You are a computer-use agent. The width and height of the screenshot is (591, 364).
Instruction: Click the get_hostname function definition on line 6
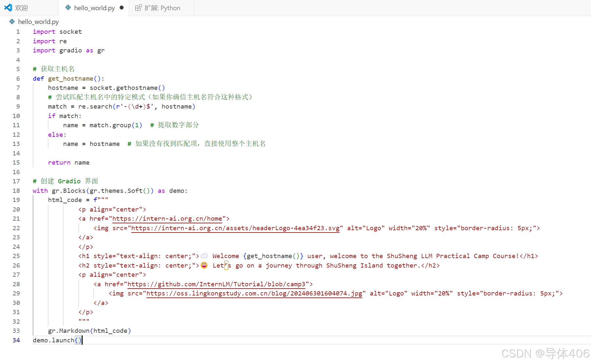pos(72,78)
